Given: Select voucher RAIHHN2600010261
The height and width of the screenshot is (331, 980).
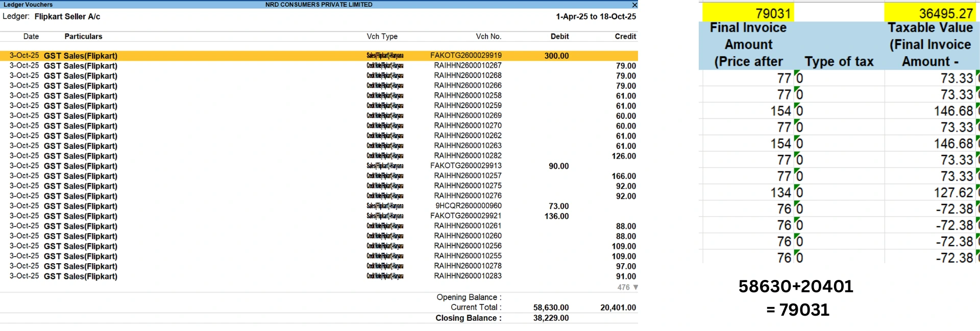Looking at the screenshot, I should (319, 226).
